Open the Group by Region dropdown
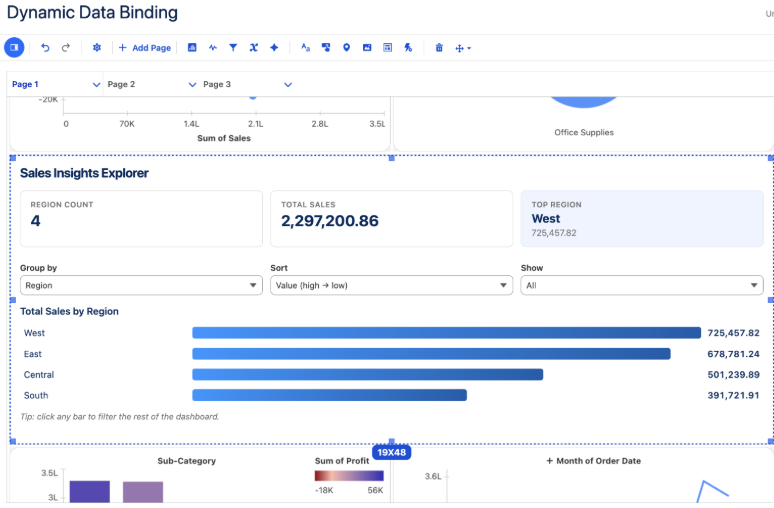Viewport: 774px width, 508px height. coord(141,285)
